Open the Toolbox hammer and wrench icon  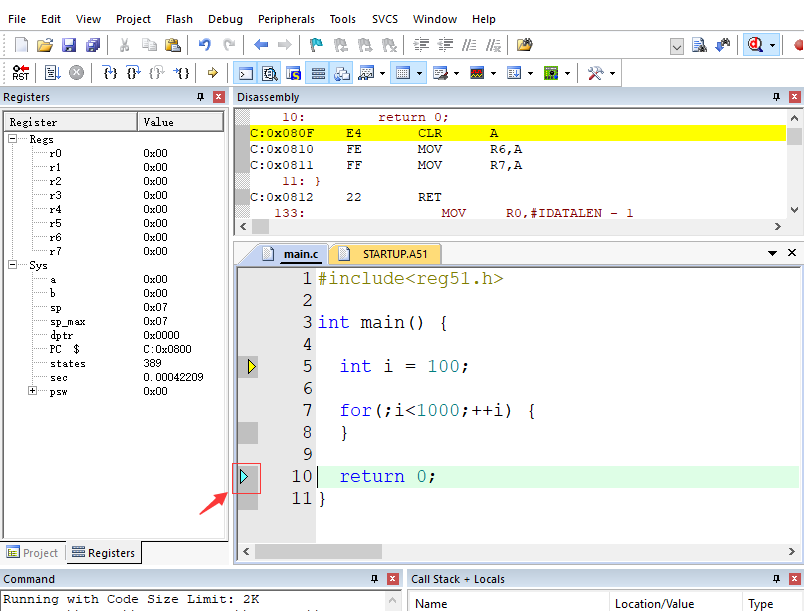pos(595,73)
